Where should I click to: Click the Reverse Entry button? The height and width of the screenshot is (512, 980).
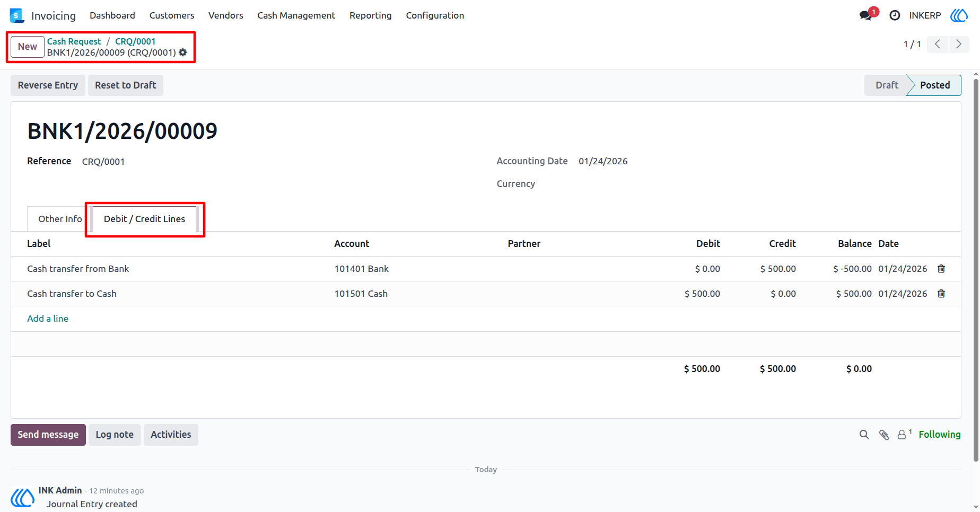pyautogui.click(x=48, y=85)
